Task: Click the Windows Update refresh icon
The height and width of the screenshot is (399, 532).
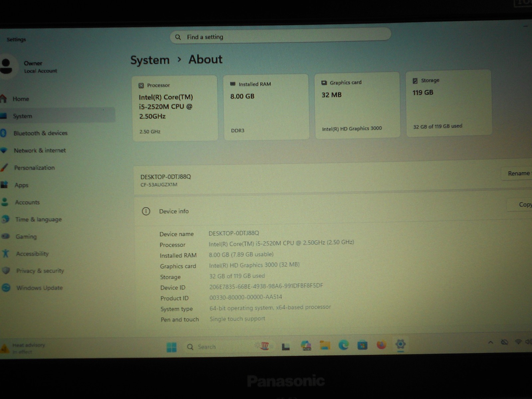Action: pos(6,288)
